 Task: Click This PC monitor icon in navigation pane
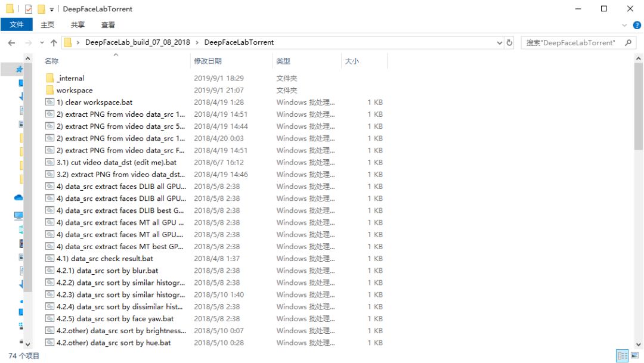[18, 215]
